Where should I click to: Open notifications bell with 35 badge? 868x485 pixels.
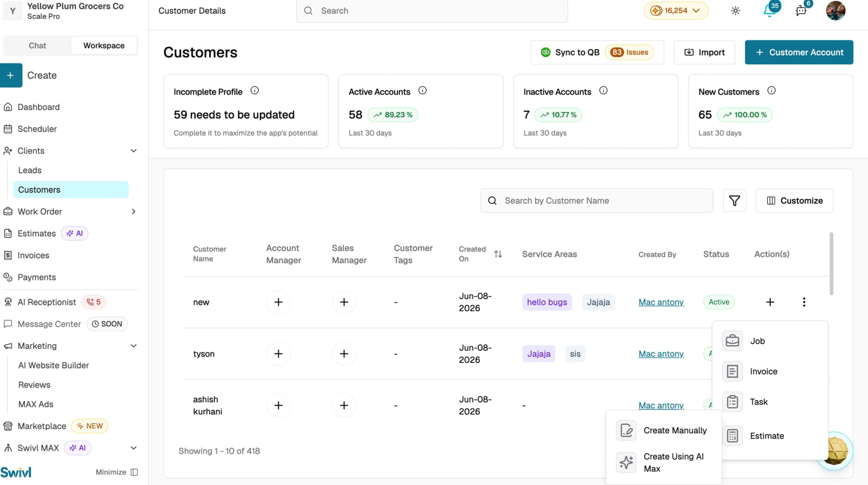769,10
